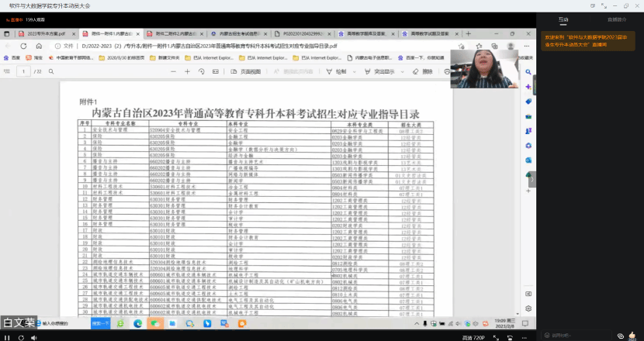Toggle PDF table of contents sidebar
This screenshot has height=341, width=644.
coord(9,71)
